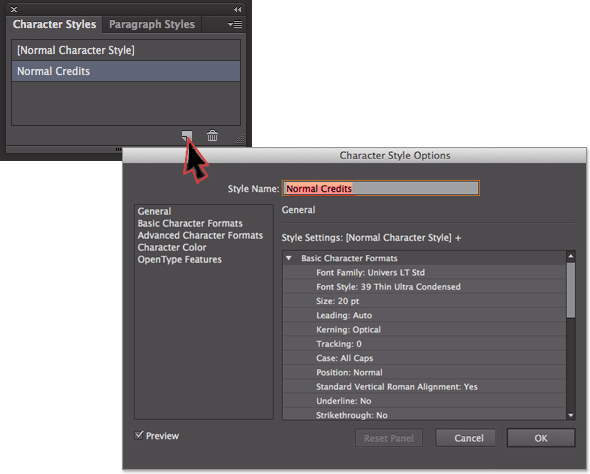
Task: Collapse the panel with the double-arrow icon
Action: (x=237, y=9)
